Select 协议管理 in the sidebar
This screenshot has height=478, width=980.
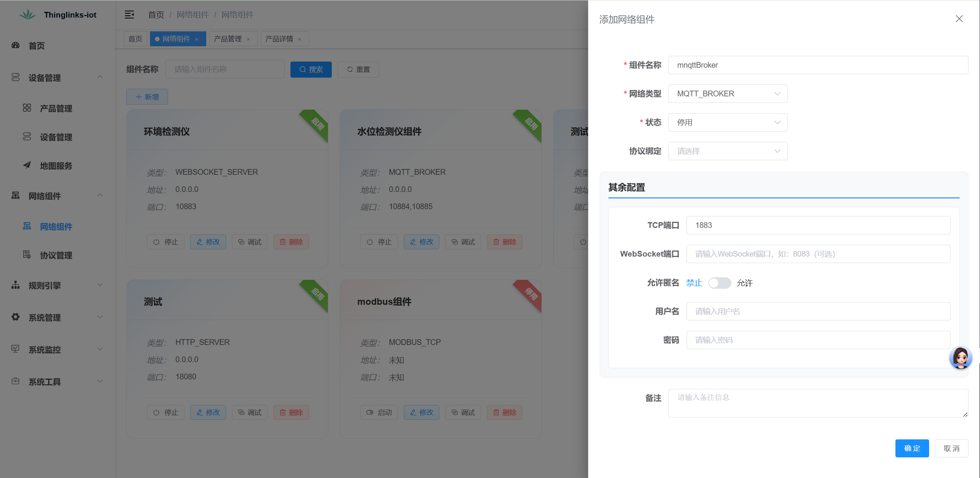point(56,255)
